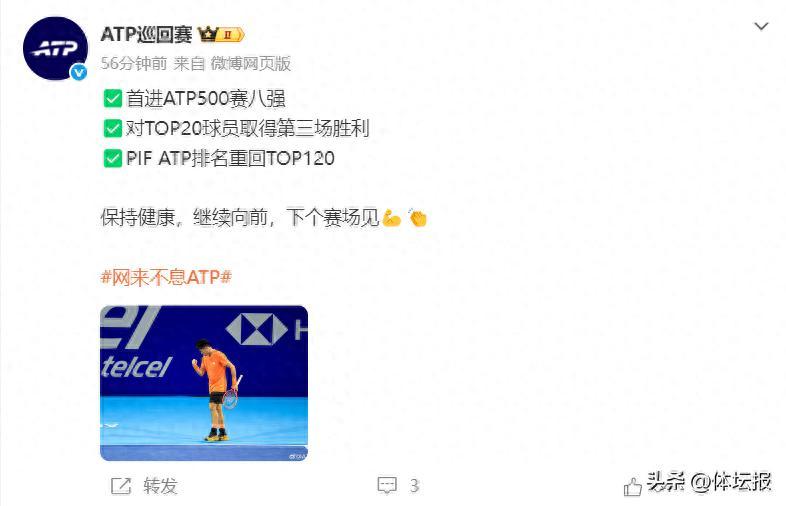Click the clapping hands emoji
Screen dimensions: 786x506
coord(417,218)
